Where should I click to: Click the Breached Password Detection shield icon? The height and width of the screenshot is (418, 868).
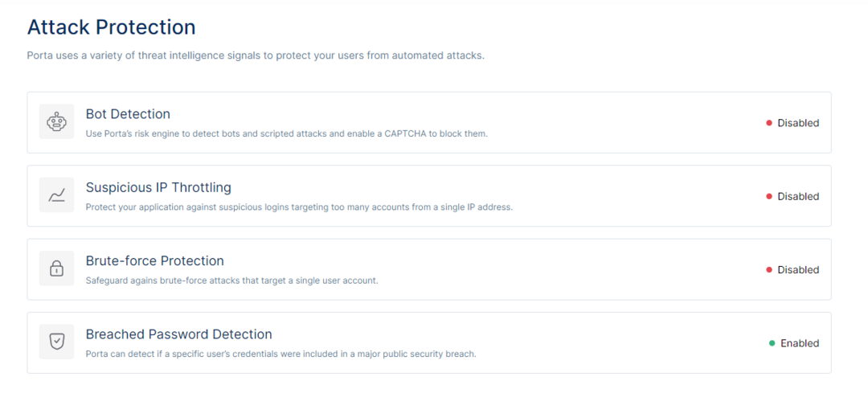click(x=56, y=342)
